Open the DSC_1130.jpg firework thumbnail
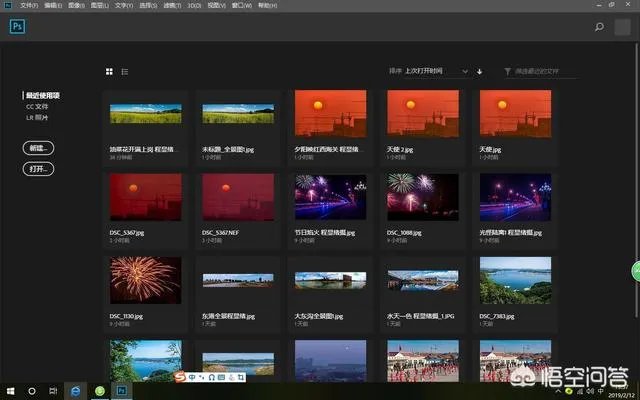The image size is (640, 400). coord(146,280)
